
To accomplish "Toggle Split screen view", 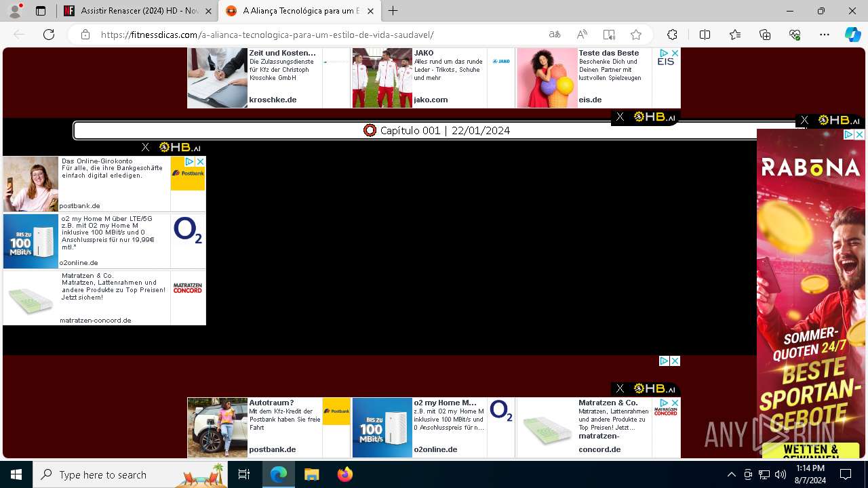I will coord(705,35).
